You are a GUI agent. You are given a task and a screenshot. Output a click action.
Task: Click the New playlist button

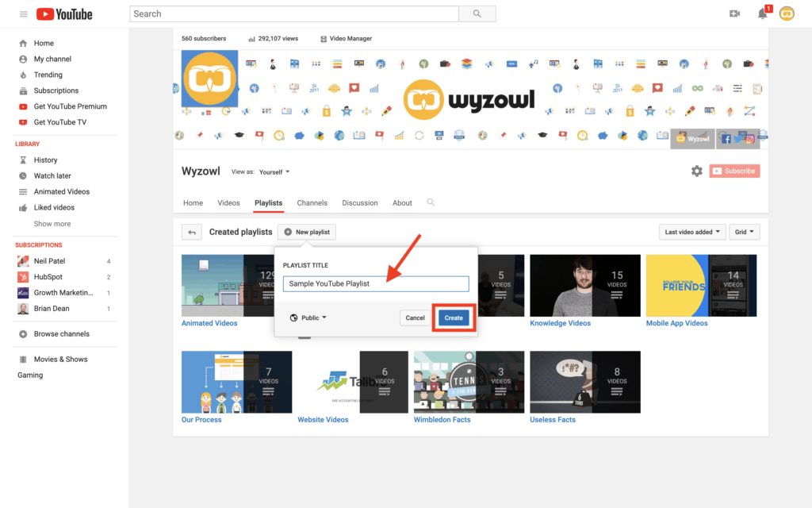pyautogui.click(x=307, y=233)
